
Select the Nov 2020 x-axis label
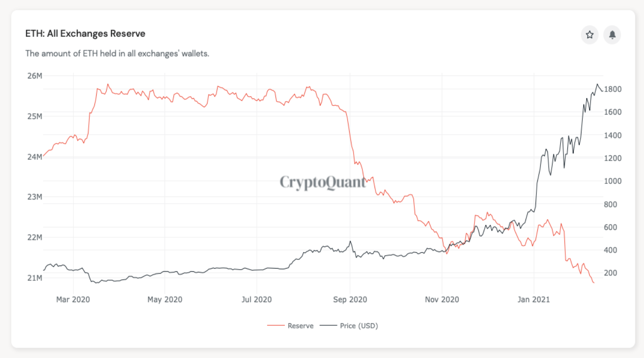click(442, 300)
